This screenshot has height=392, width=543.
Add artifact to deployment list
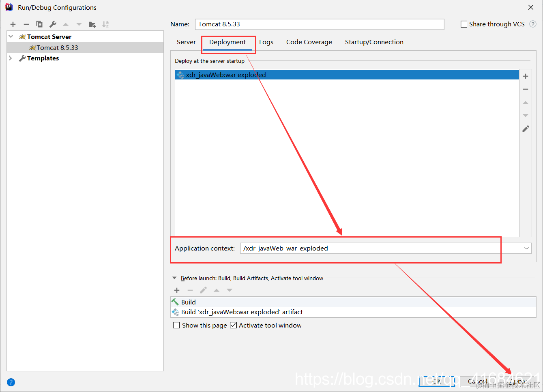click(x=526, y=76)
